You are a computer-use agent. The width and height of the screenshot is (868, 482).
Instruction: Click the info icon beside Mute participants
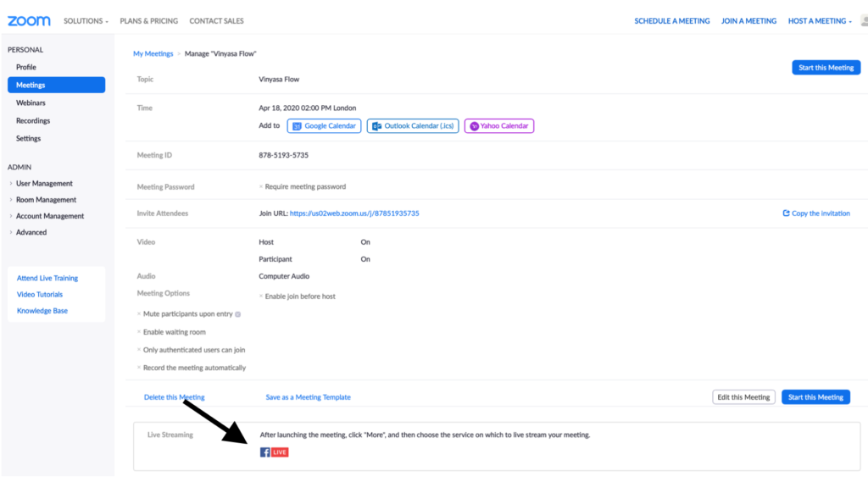pyautogui.click(x=238, y=314)
